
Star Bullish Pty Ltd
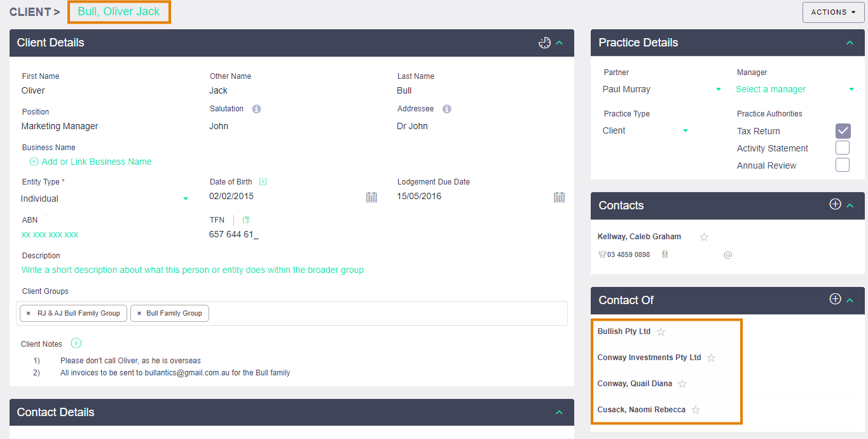pos(661,331)
